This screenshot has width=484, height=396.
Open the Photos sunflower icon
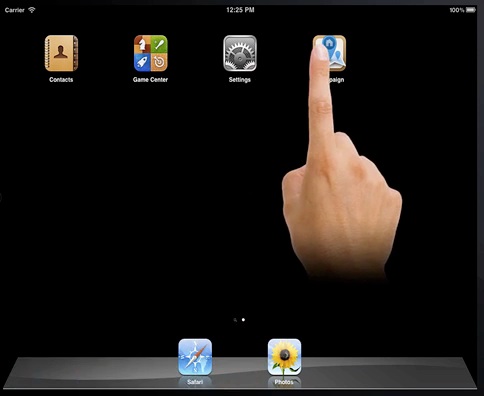point(284,357)
